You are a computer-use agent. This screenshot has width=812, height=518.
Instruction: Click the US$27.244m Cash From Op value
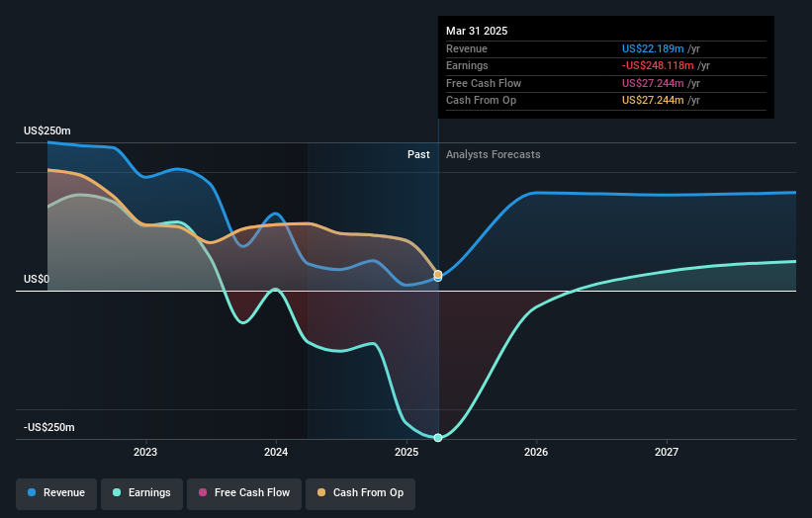(x=653, y=101)
